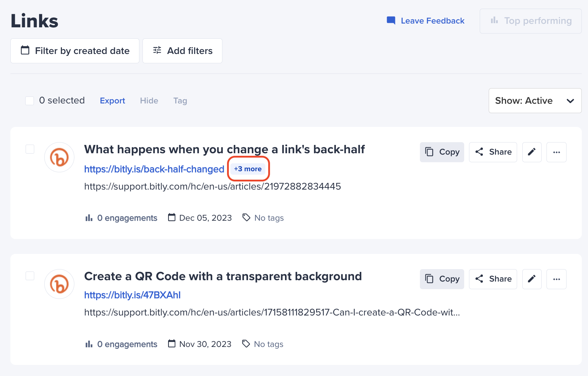Click the support.bitly.com articles/21972882834445 URL
Viewport: 588px width, 376px height.
(213, 186)
